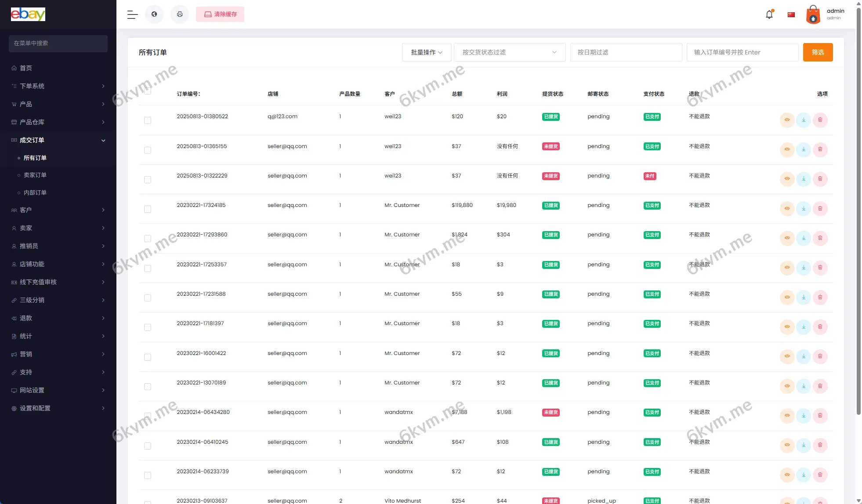Click the globe icon in the top toolbar
The image size is (862, 504).
coord(154,14)
